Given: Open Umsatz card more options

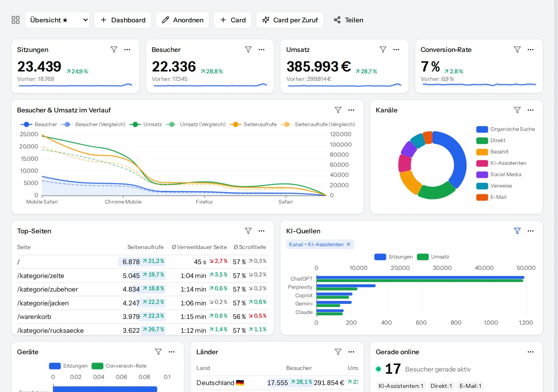Looking at the screenshot, I should (396, 49).
